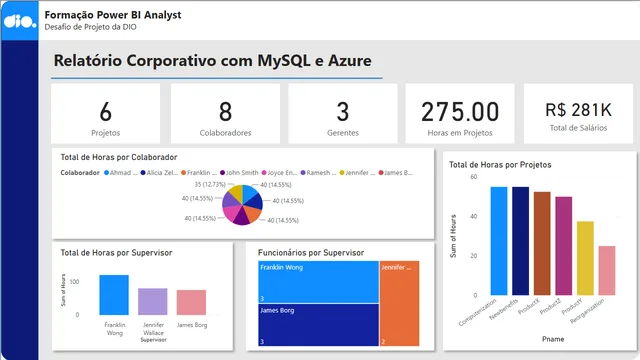This screenshot has width=640, height=360.
Task: Click the Total de Horas por Supervisor title
Action: pyautogui.click(x=116, y=253)
